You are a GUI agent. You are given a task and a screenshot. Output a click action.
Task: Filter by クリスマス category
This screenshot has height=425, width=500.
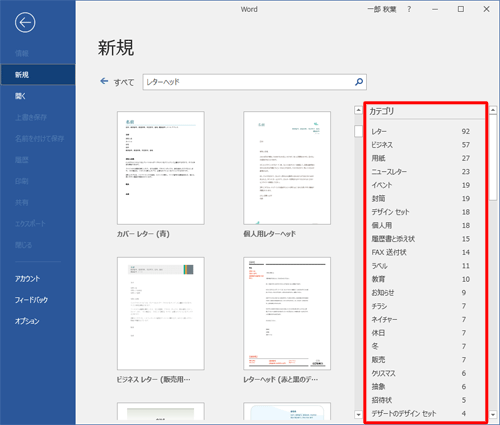click(421, 373)
